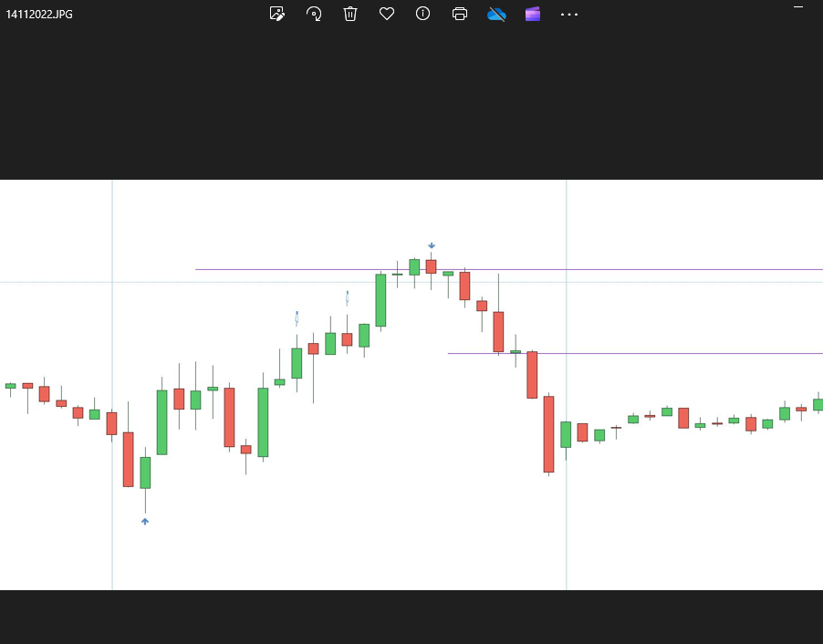This screenshot has width=823, height=644.
Task: Open the See more options menu
Action: pyautogui.click(x=569, y=14)
